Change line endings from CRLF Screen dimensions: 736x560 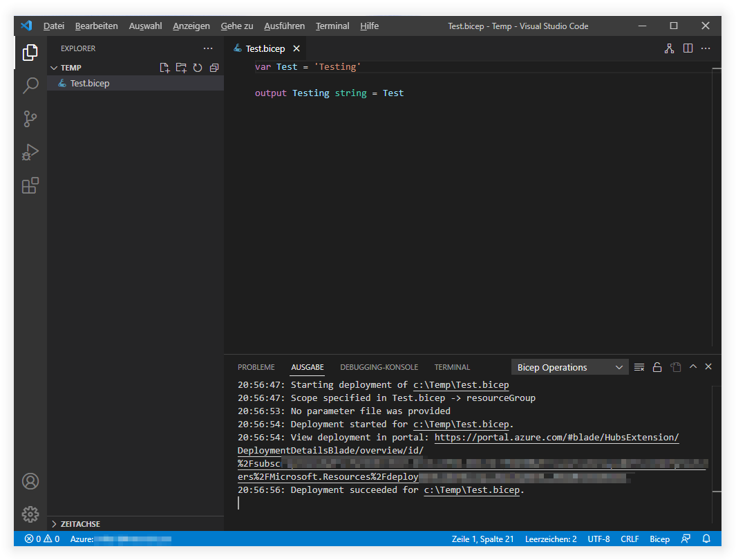630,539
